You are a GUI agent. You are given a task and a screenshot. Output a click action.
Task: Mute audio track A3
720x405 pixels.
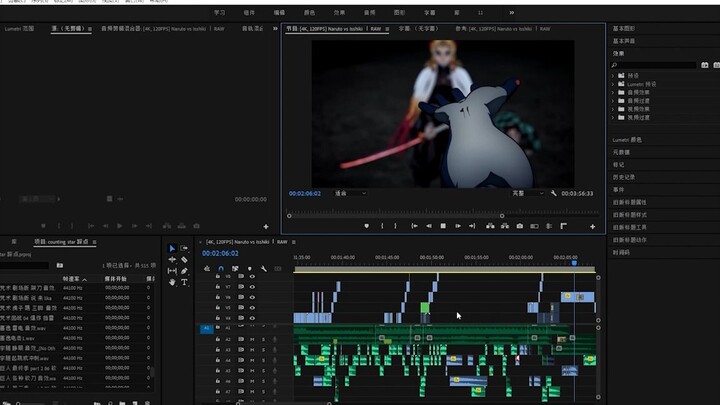pos(252,349)
